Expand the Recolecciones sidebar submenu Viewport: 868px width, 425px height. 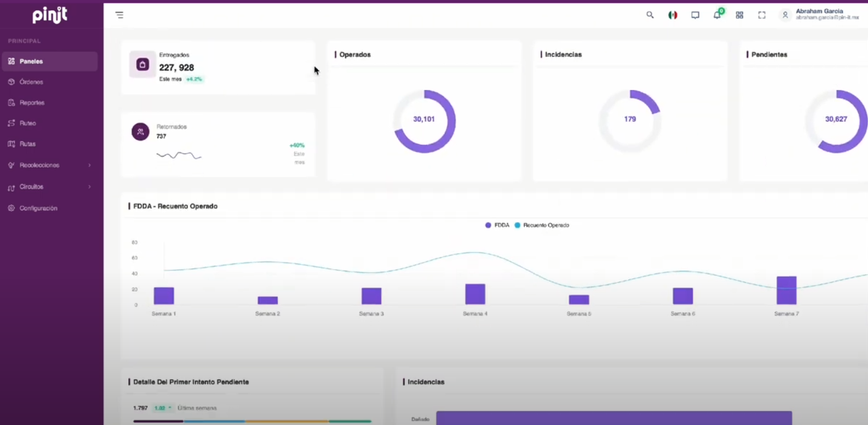50,165
